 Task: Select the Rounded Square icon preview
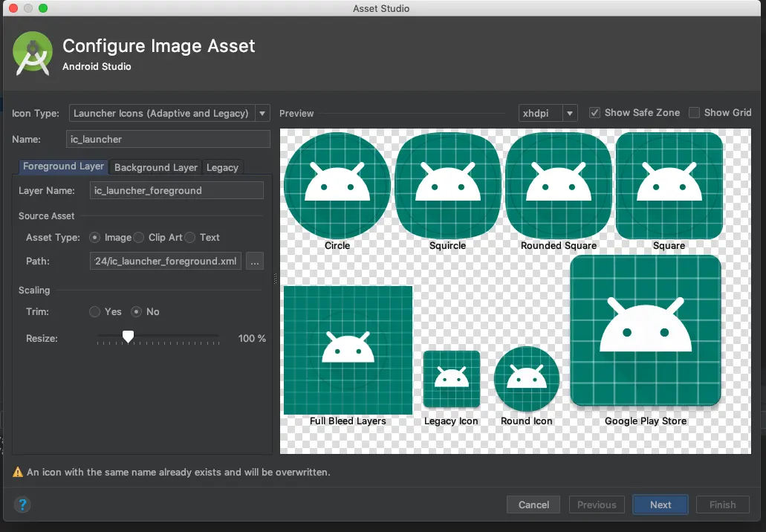(559, 186)
